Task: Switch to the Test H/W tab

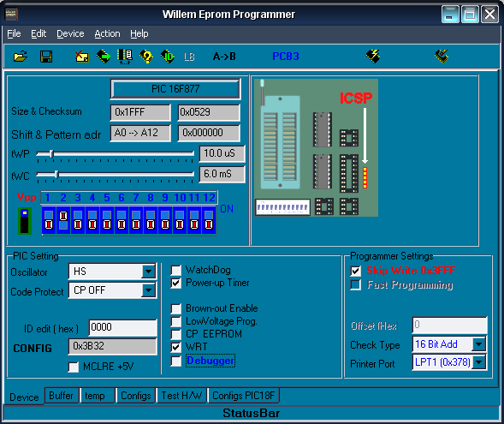Action: pos(182,396)
